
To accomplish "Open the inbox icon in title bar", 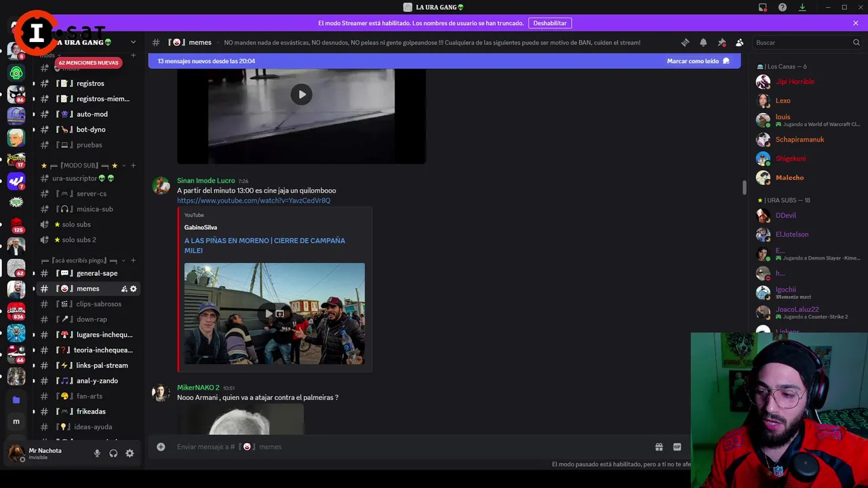I will point(763,7).
